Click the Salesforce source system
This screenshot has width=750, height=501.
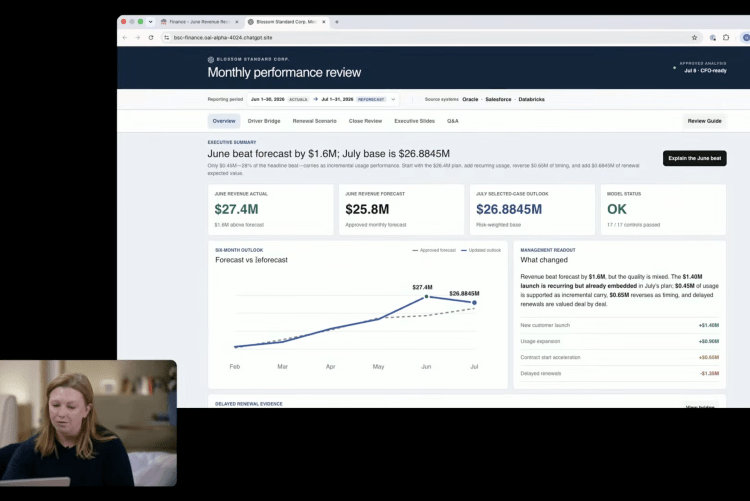(x=498, y=100)
